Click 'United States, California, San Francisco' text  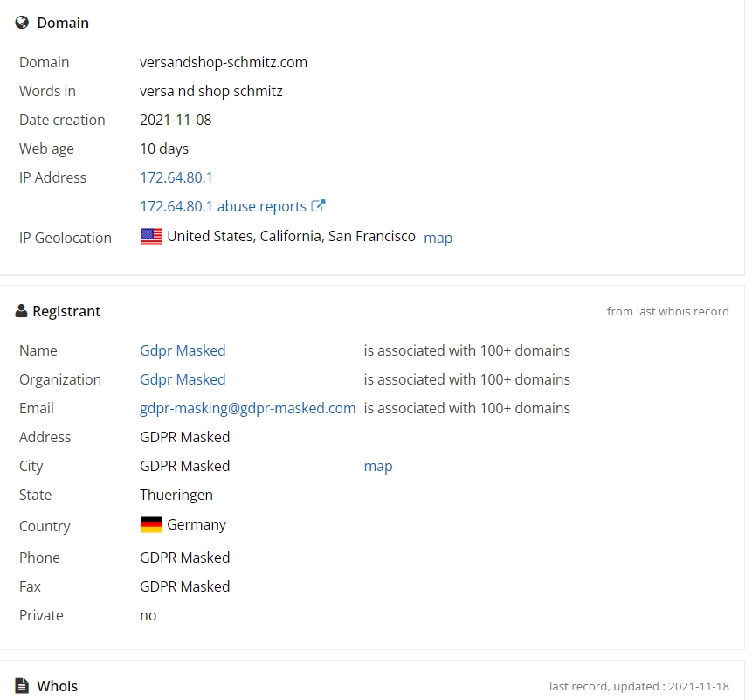(x=291, y=236)
